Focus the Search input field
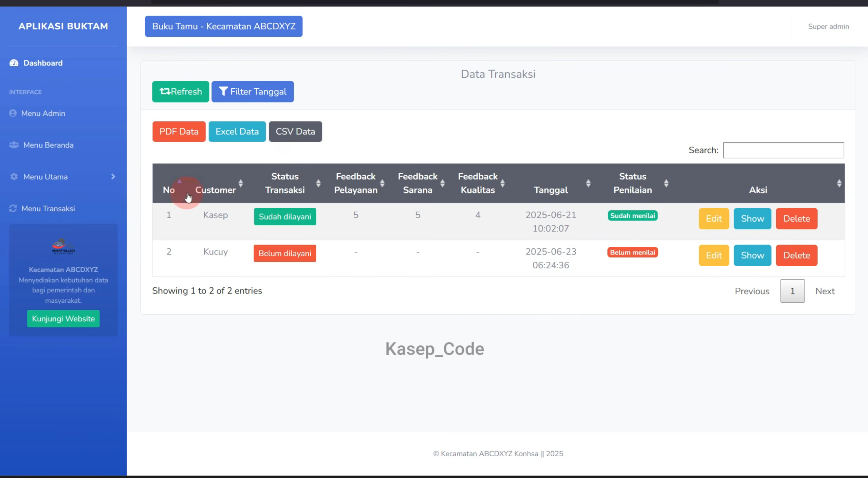This screenshot has height=478, width=868. [x=783, y=150]
